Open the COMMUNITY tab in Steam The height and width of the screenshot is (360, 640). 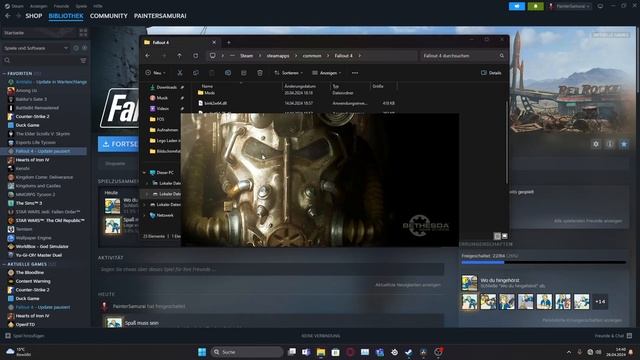pyautogui.click(x=109, y=16)
